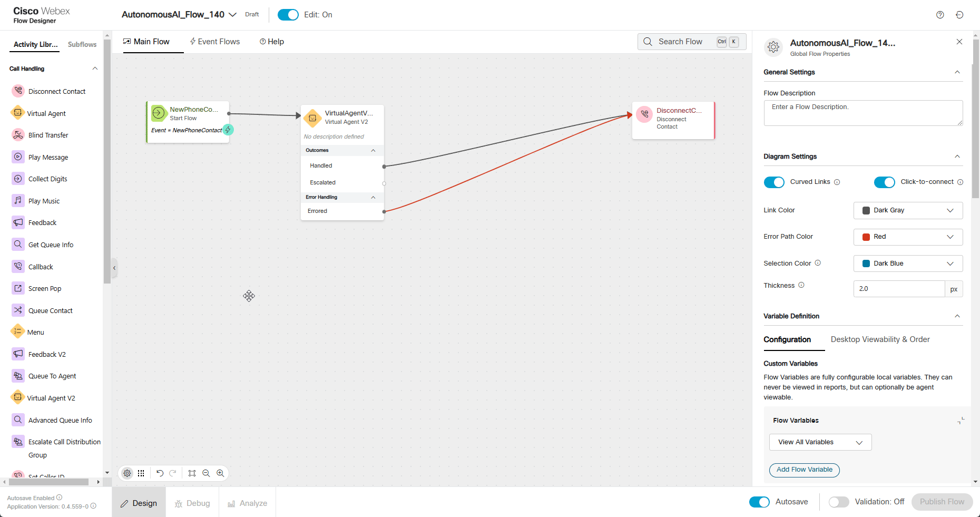Click the Disconnect Contact activity icon
Image resolution: width=980 pixels, height=517 pixels.
[18, 91]
